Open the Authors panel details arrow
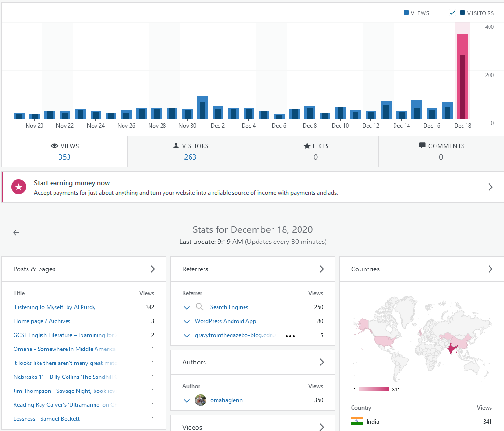 click(321, 362)
